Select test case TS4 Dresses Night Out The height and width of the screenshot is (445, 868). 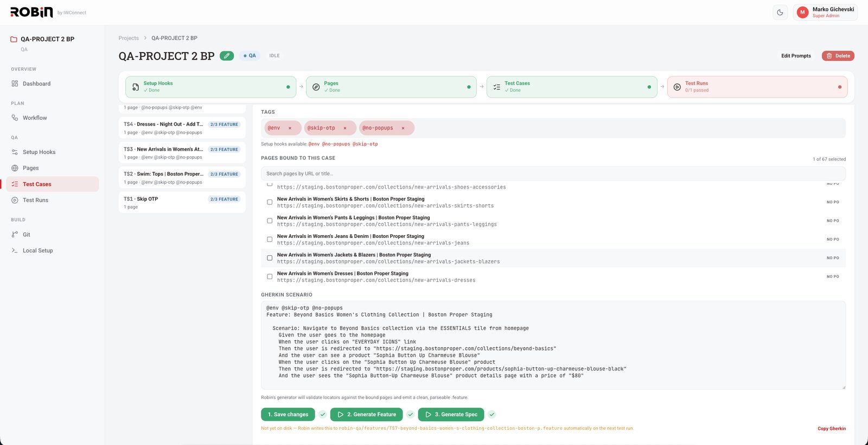(182, 128)
